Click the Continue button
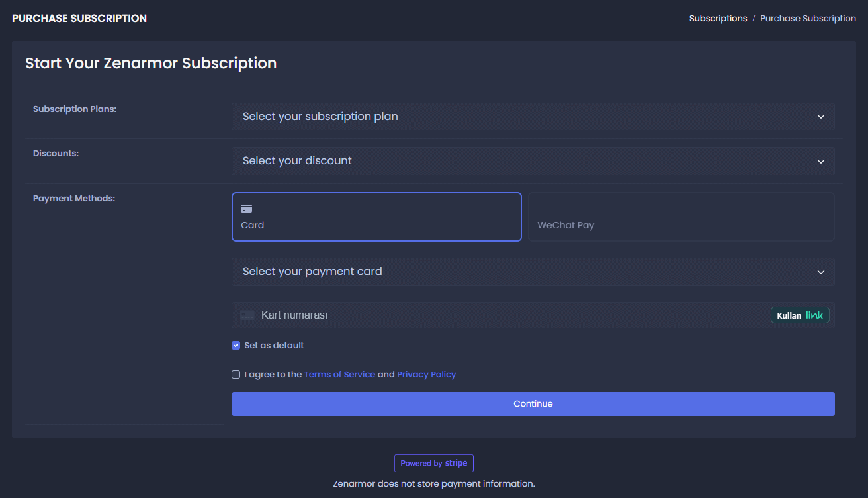 [533, 404]
